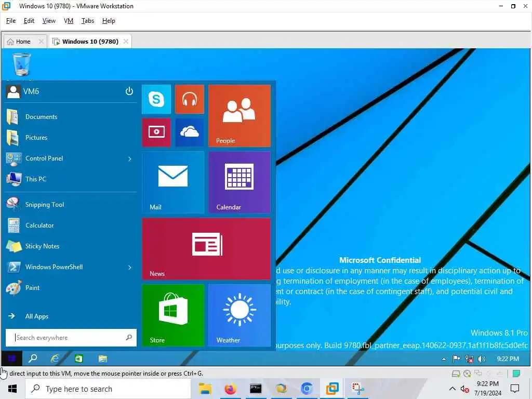Open This PC from Start menu
This screenshot has height=399, width=532.
71,179
